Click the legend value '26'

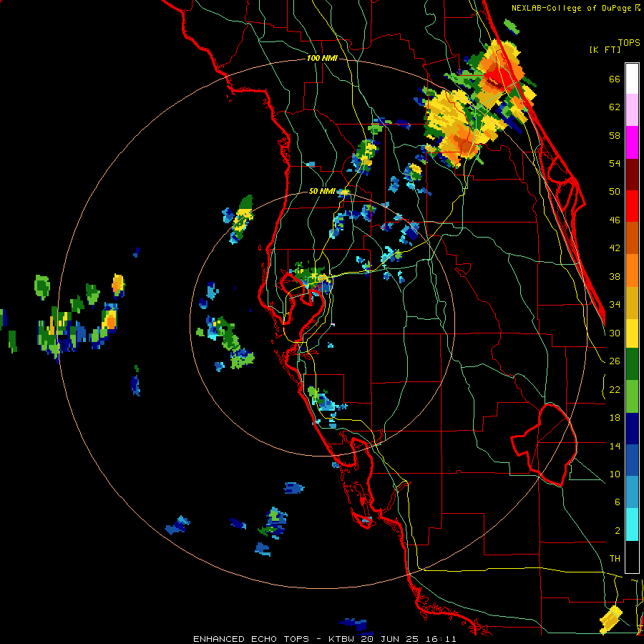click(615, 361)
